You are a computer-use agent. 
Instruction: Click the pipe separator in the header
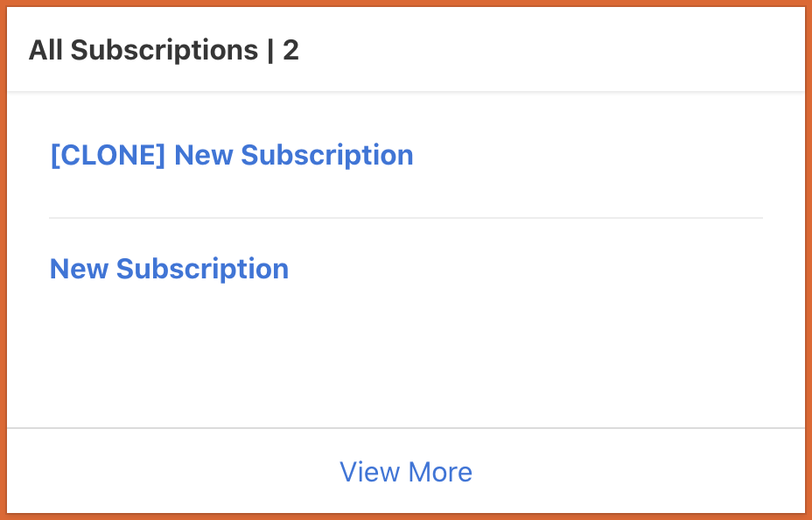(x=270, y=50)
